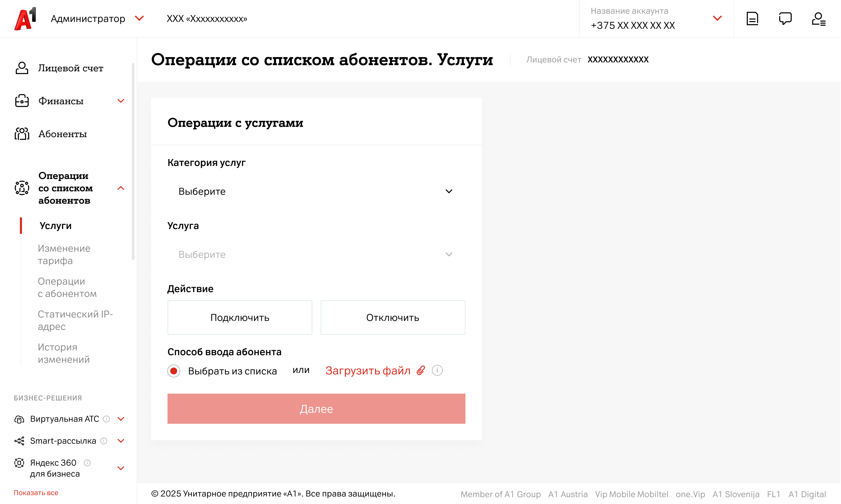The height and width of the screenshot is (504, 841).
Task: Select the Выбрать из списка radio button
Action: coord(174,371)
